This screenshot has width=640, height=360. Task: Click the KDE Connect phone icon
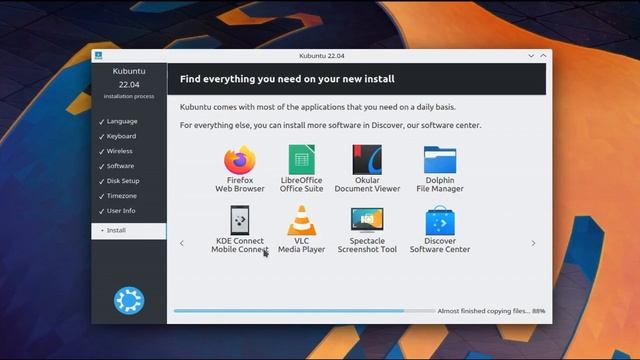(x=240, y=220)
